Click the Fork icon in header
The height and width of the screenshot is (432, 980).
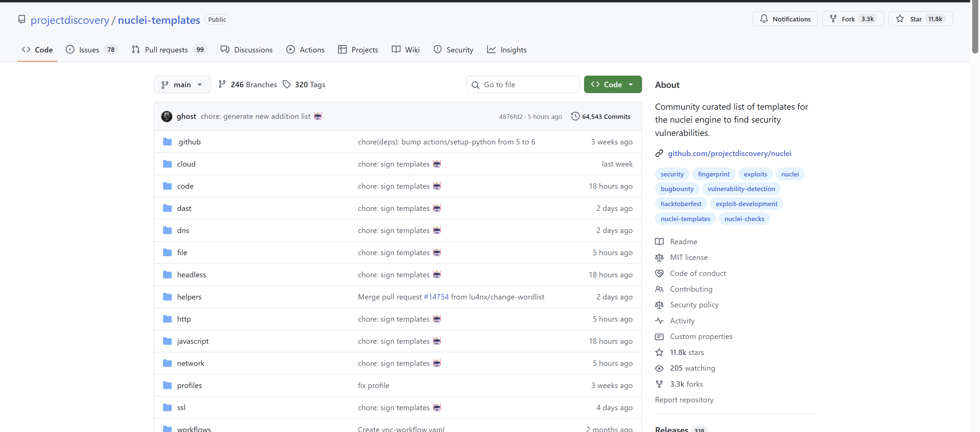click(833, 19)
